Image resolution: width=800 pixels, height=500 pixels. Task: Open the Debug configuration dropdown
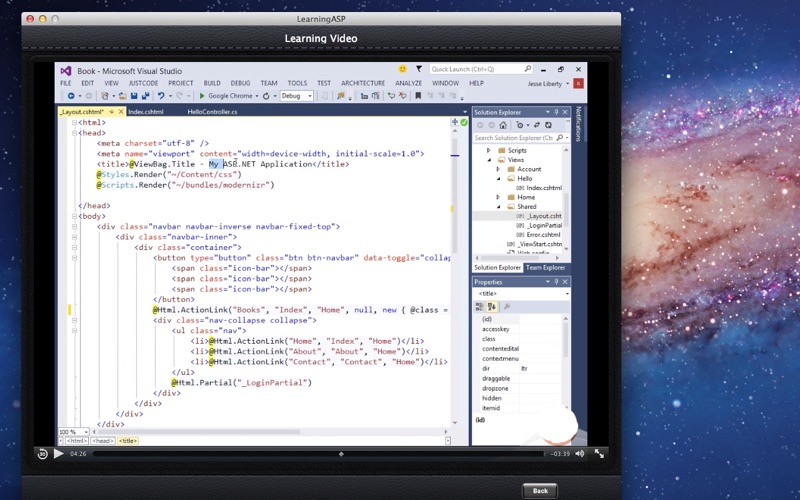(x=296, y=96)
